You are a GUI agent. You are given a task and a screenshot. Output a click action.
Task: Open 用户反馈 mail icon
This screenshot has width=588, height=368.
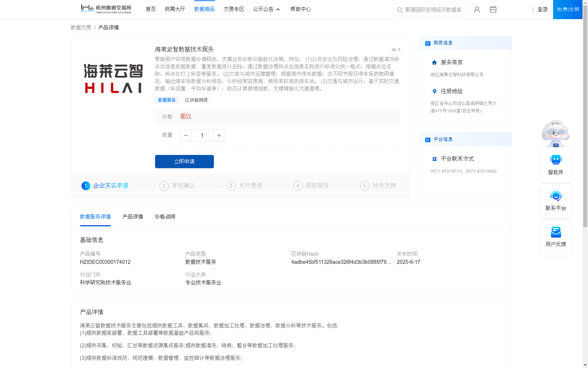click(x=556, y=232)
